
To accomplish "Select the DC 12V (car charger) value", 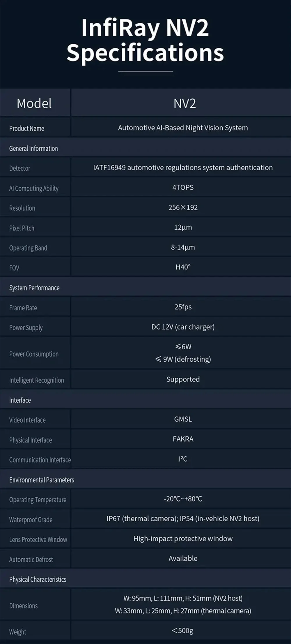I will point(183,327).
